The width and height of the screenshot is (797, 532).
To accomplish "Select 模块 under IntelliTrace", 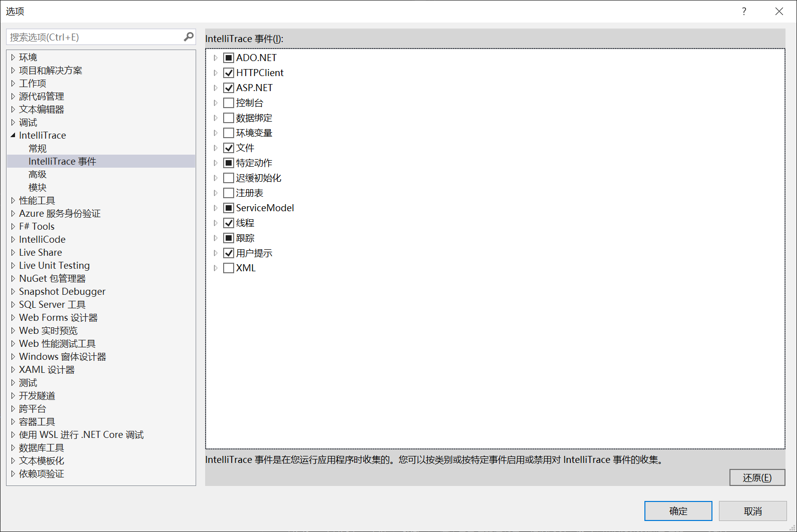I will point(38,187).
